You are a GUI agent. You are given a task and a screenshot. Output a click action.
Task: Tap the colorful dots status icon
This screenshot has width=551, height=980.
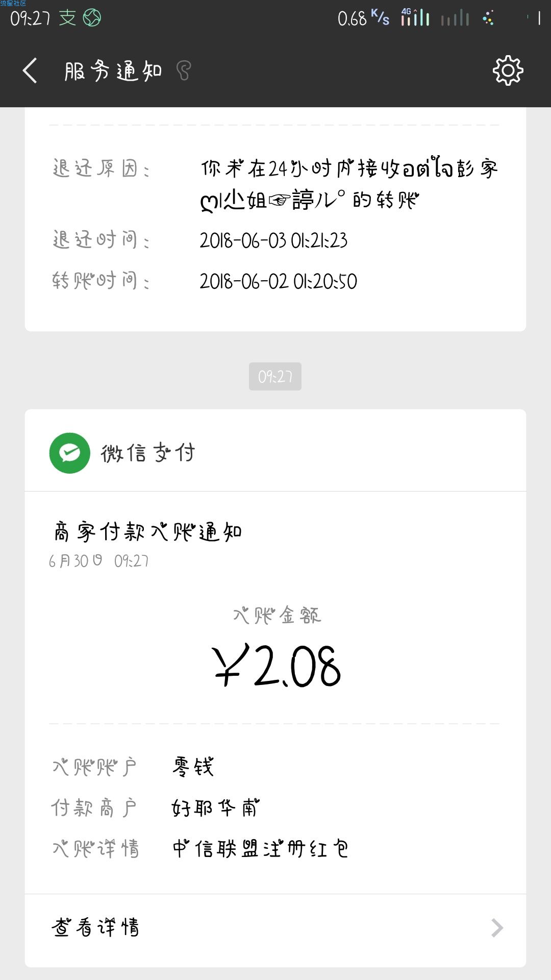pyautogui.click(x=488, y=18)
